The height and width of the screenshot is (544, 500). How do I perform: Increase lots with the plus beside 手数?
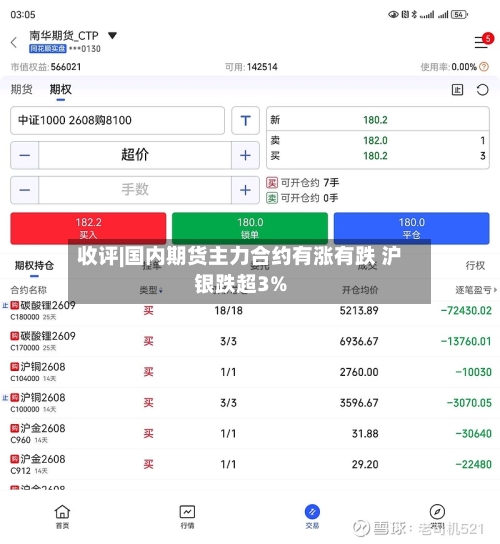(x=245, y=190)
